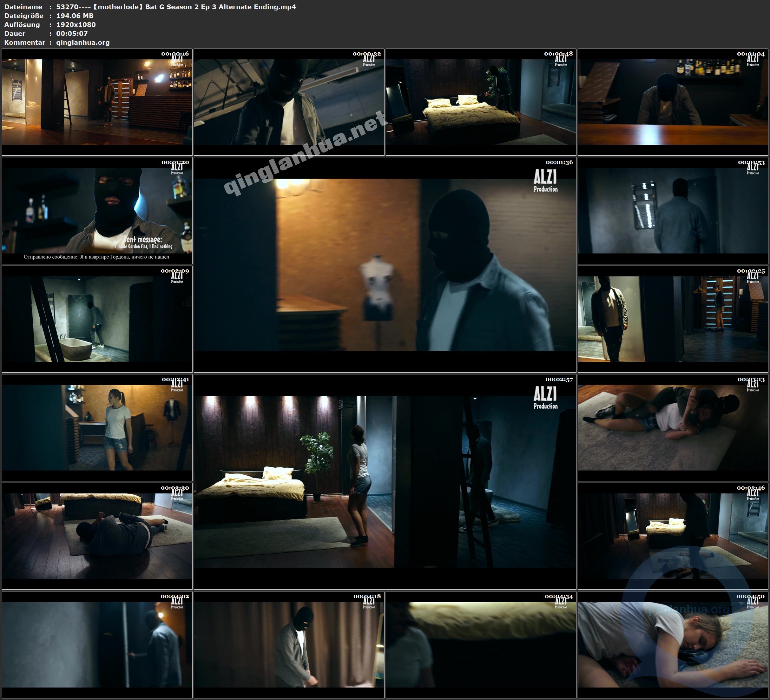The width and height of the screenshot is (770, 700).
Task: Click the Auflösung label
Action: point(22,24)
